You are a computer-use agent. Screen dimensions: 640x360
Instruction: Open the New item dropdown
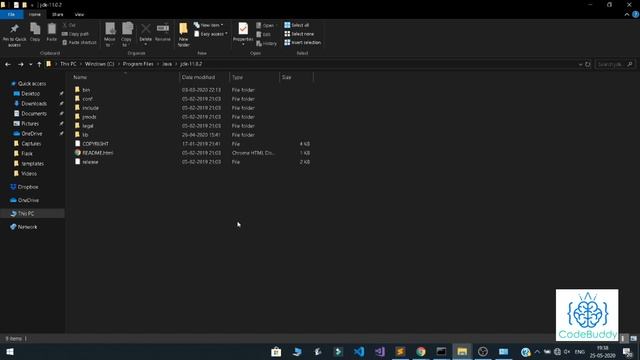coord(209,25)
